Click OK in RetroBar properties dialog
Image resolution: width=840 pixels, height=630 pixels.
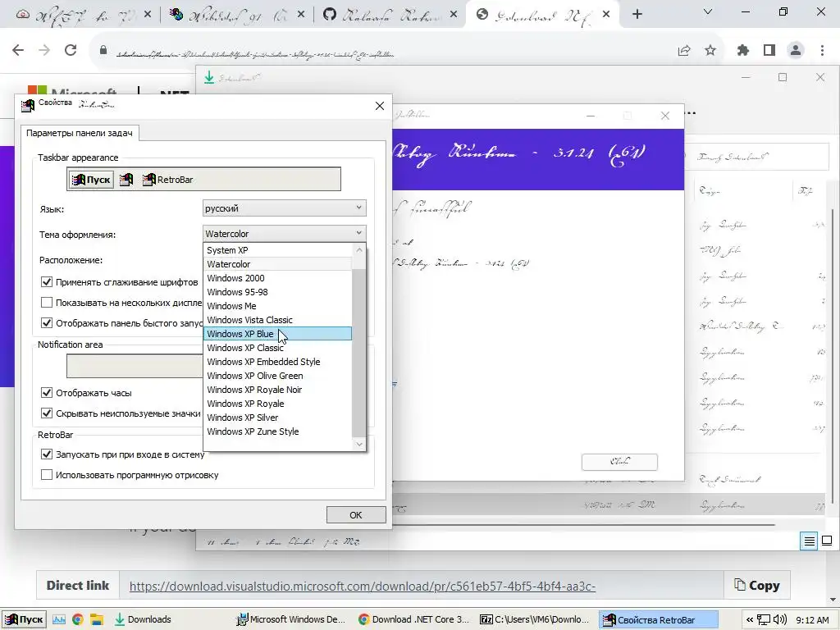tap(356, 515)
